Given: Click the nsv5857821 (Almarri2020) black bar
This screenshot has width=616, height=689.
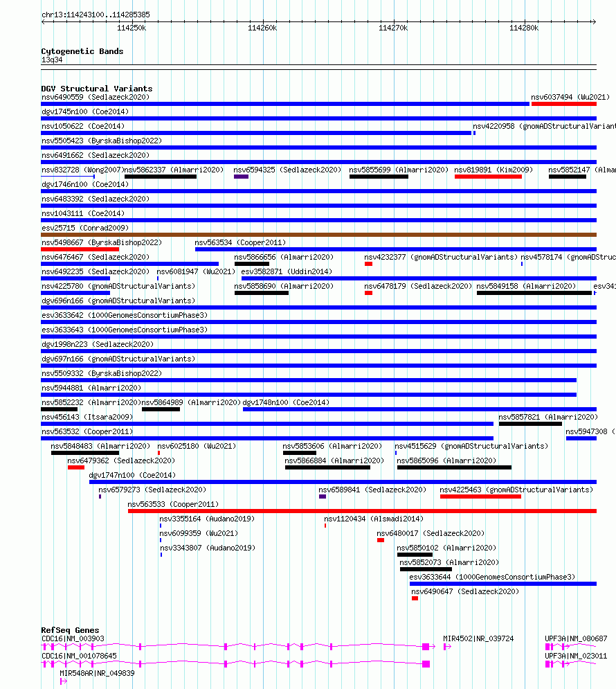Looking at the screenshot, I should point(530,424).
